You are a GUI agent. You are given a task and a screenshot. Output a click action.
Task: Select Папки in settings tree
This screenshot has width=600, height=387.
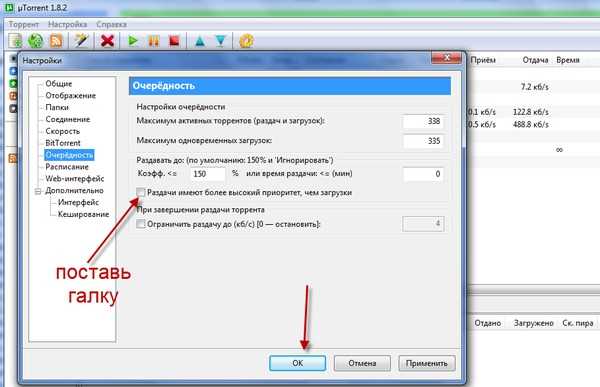point(57,107)
